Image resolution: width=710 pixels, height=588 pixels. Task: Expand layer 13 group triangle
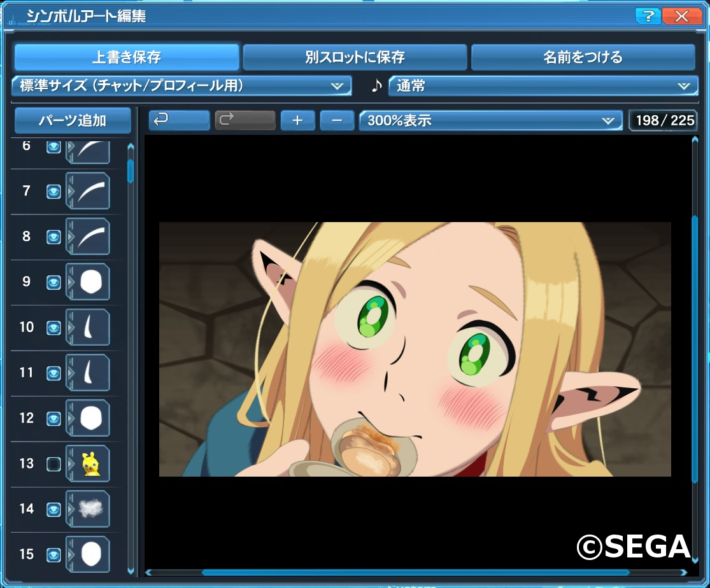coord(71,464)
